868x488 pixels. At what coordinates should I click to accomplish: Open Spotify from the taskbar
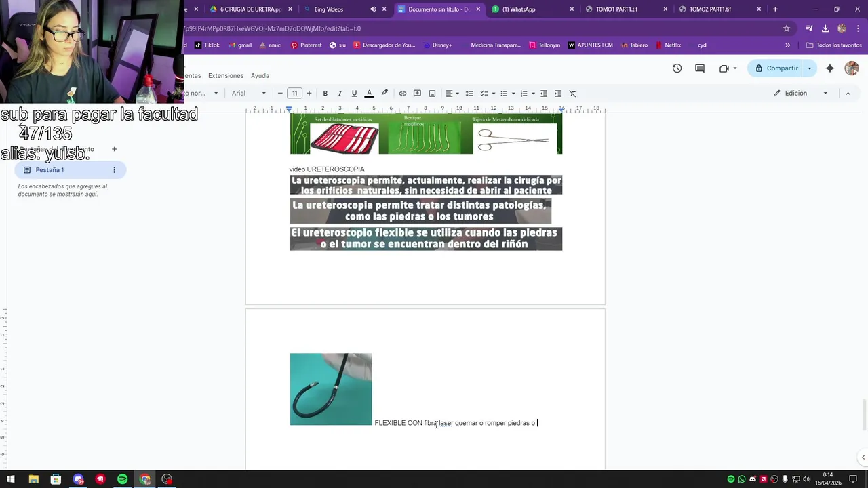(x=123, y=479)
